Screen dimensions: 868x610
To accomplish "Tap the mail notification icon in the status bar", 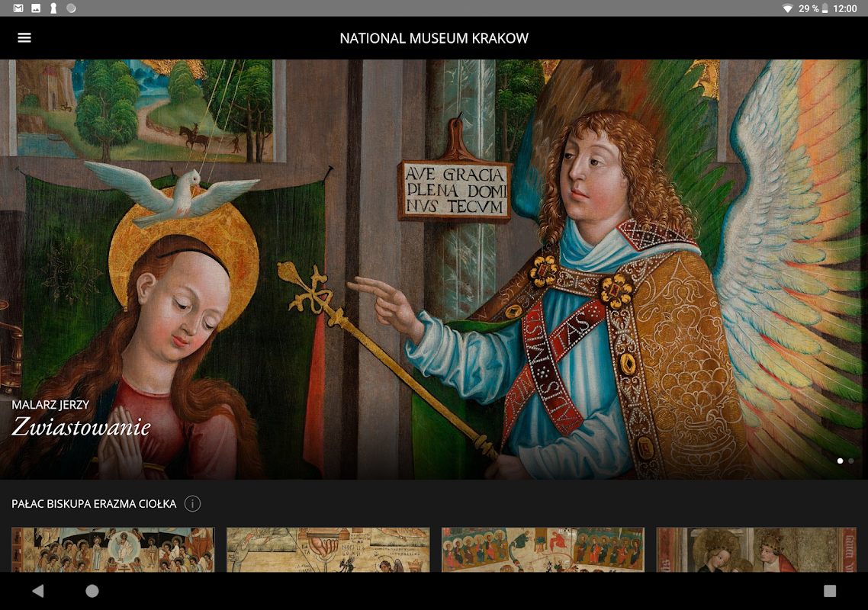I will click(x=18, y=8).
